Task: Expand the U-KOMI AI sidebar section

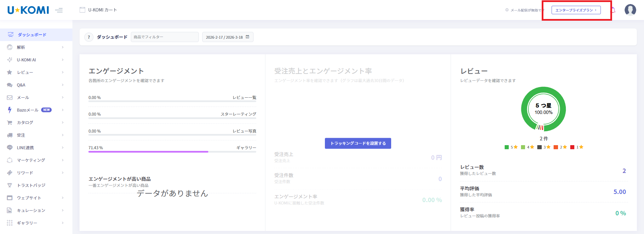Action: (x=63, y=60)
